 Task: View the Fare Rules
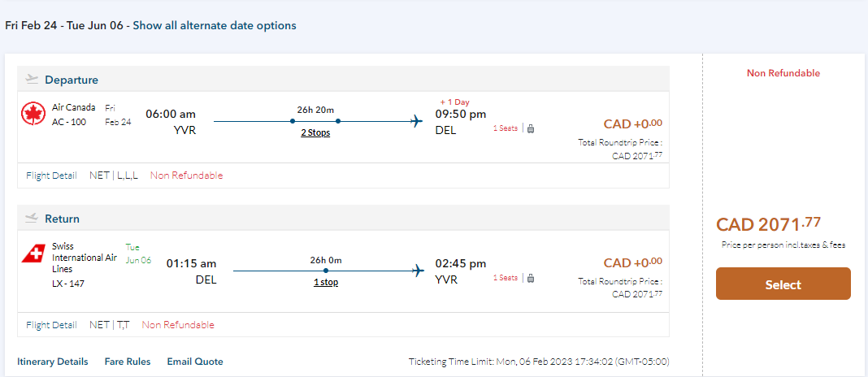coord(128,362)
